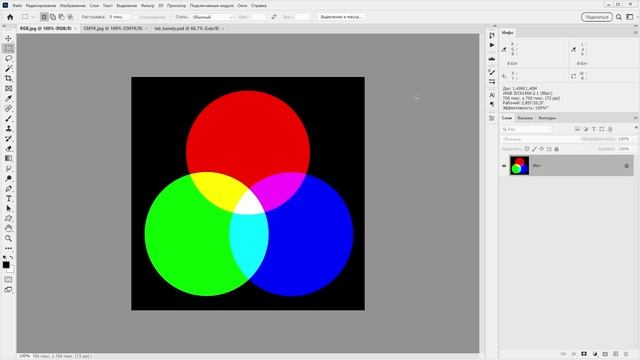640x360 pixels.
Task: Open the Character panel icon
Action: click(x=492, y=95)
